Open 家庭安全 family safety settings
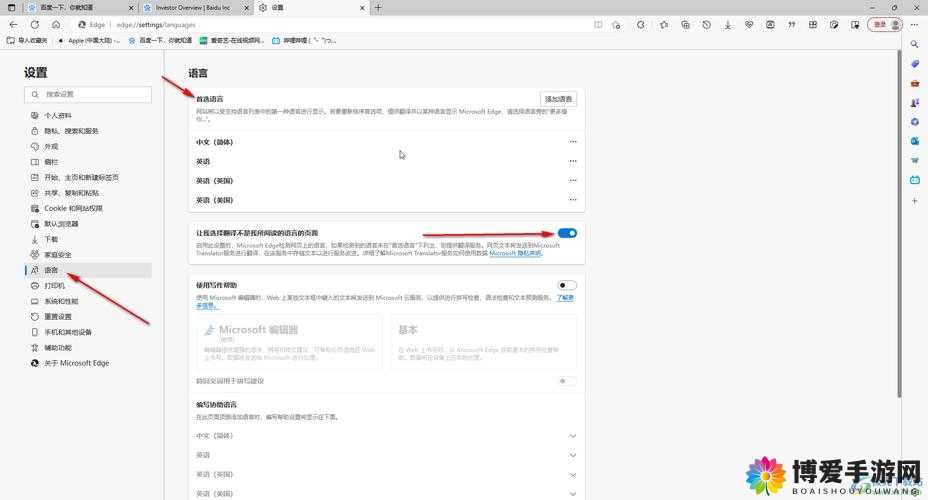 tap(88, 254)
